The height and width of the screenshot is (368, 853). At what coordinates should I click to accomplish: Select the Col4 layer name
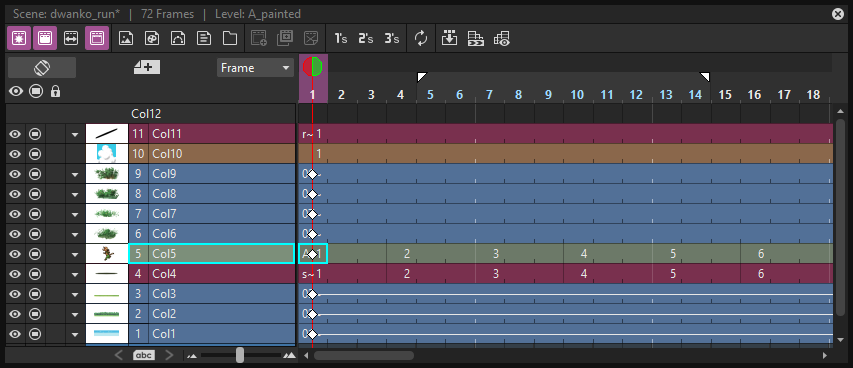click(x=164, y=274)
